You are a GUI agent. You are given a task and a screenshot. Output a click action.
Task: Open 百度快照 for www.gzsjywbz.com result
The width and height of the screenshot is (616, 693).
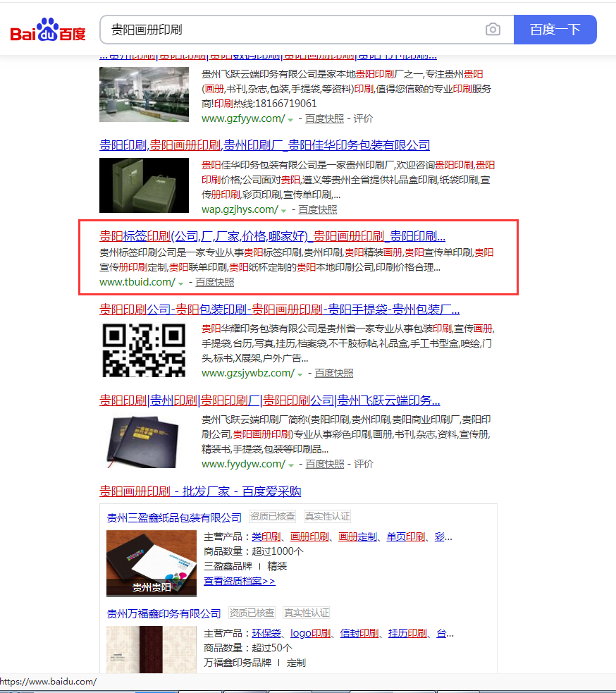[334, 373]
